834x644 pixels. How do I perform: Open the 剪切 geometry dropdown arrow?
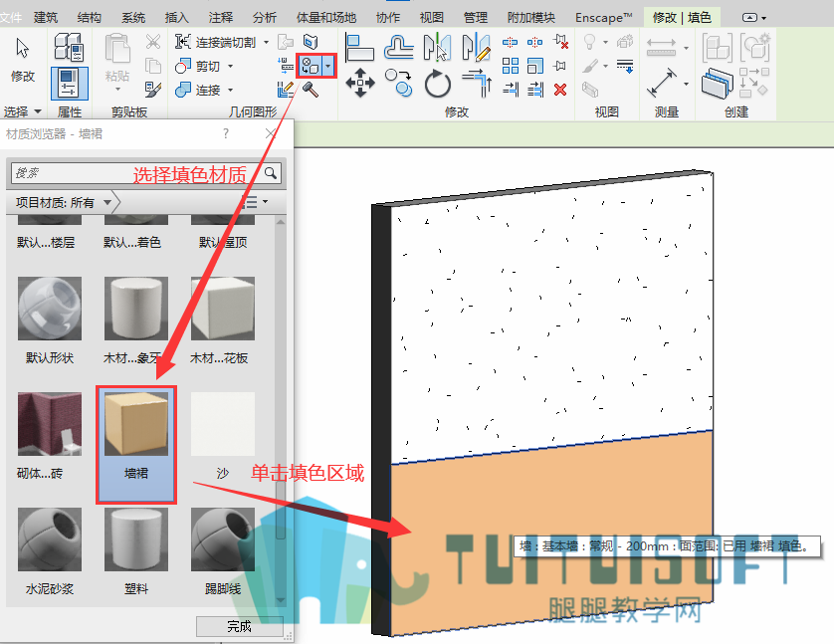(x=230, y=66)
